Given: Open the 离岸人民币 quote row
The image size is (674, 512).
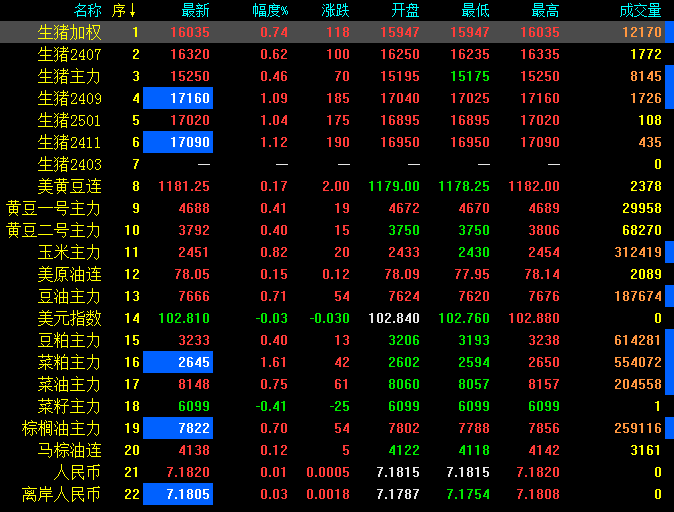Looking at the screenshot, I should coord(337,494).
